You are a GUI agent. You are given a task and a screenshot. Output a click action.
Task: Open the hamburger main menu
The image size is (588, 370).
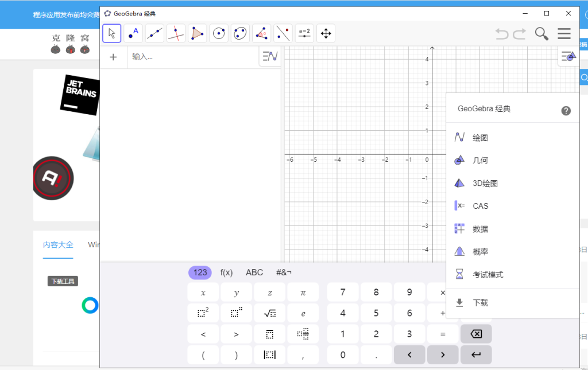tap(564, 34)
